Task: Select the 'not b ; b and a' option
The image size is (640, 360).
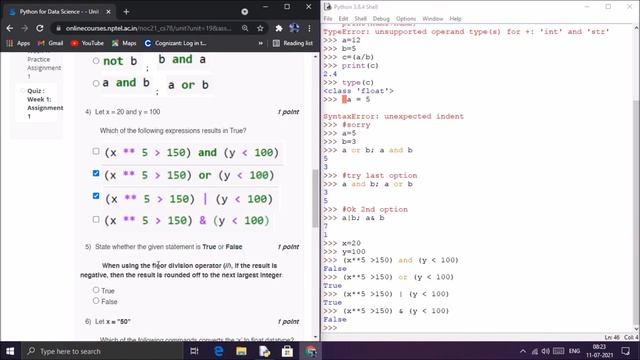Action: (x=96, y=61)
